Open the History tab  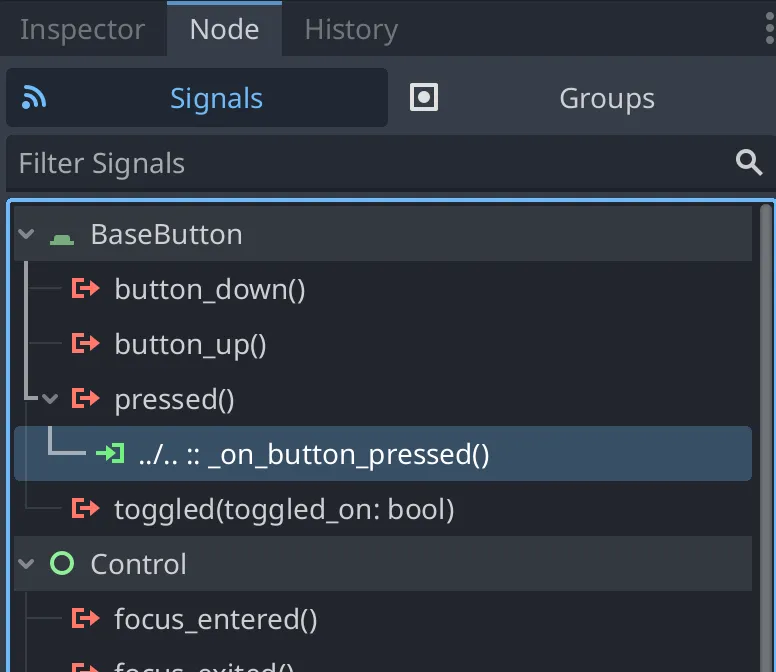tap(351, 29)
